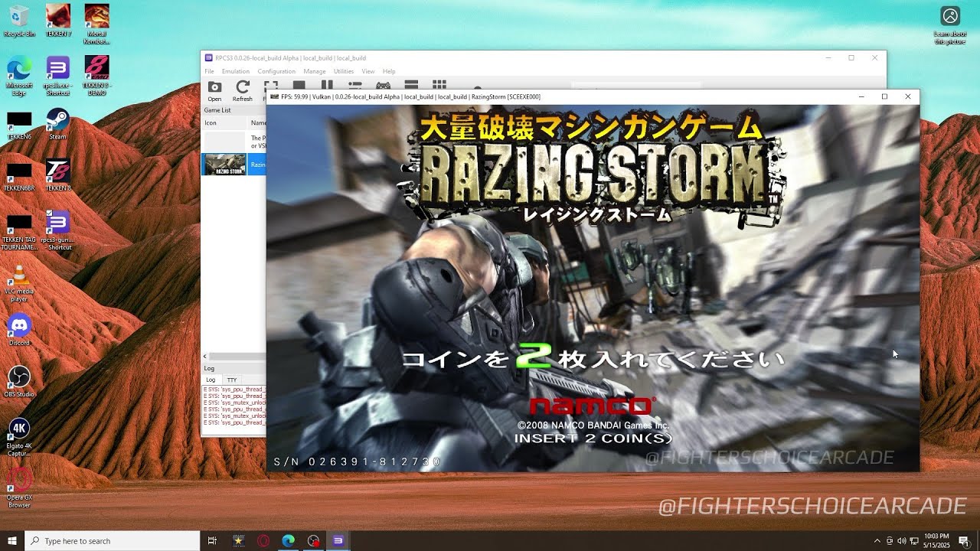Select the Log tab in RPCS3 log panel
Image resolution: width=980 pixels, height=551 pixels.
tap(211, 380)
